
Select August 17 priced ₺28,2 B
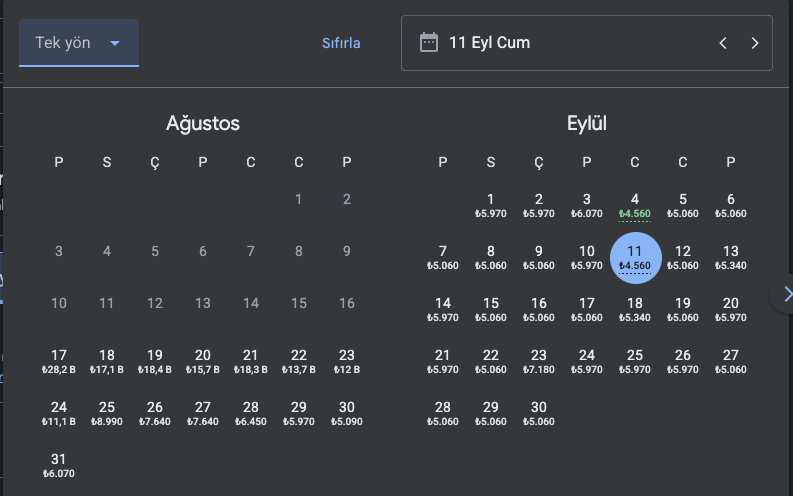(59, 362)
